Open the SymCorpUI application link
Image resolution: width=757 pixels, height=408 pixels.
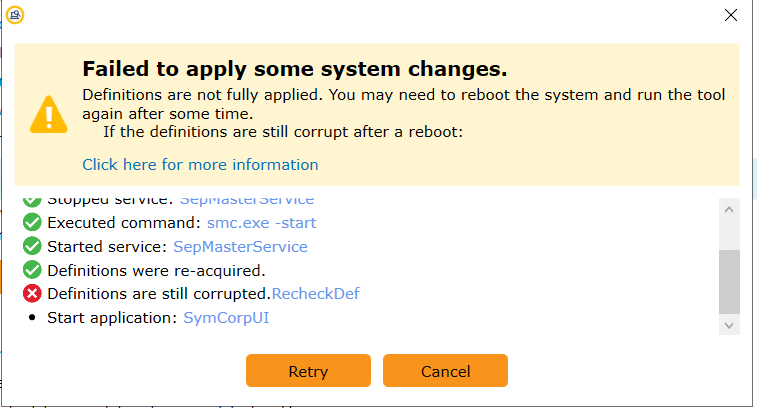point(226,318)
